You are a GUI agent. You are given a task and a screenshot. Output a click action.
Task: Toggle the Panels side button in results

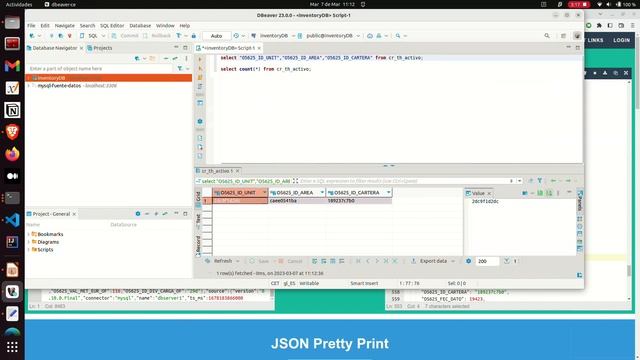580,200
